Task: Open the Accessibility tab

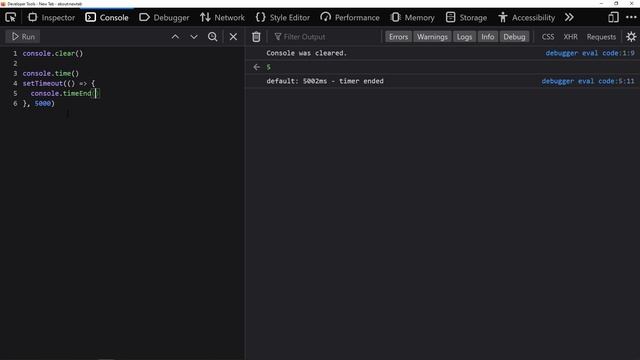Action: click(x=527, y=18)
